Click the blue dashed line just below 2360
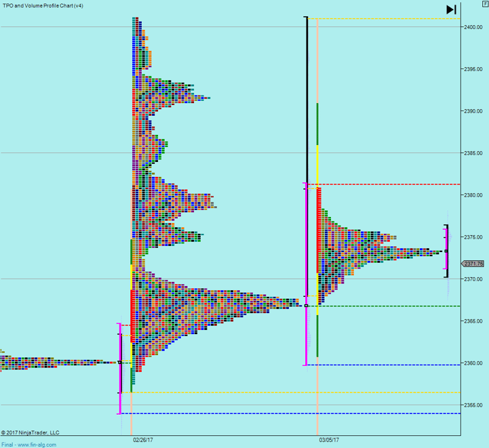The width and height of the screenshot is (489, 448). [393, 365]
